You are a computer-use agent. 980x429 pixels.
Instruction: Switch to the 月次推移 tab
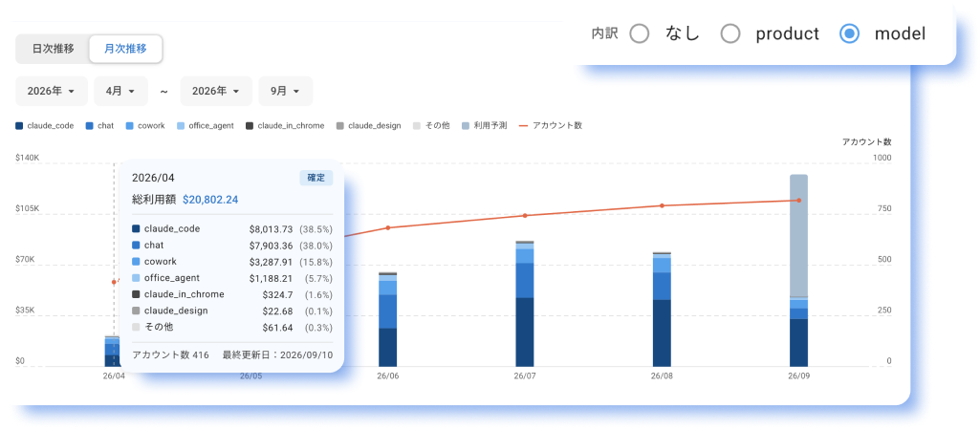125,49
